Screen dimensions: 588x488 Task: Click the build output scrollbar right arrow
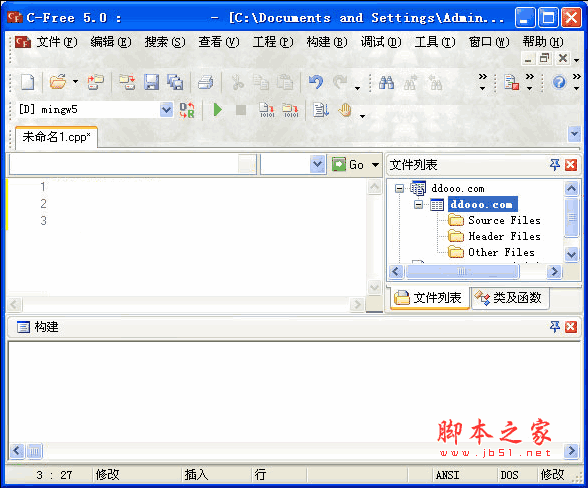click(572, 450)
